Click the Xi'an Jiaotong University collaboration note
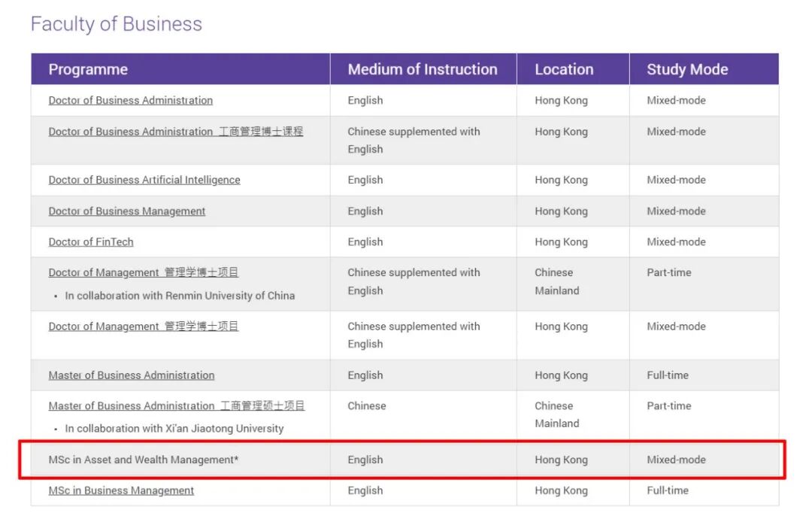The width and height of the screenshot is (812, 516). pyautogui.click(x=174, y=429)
